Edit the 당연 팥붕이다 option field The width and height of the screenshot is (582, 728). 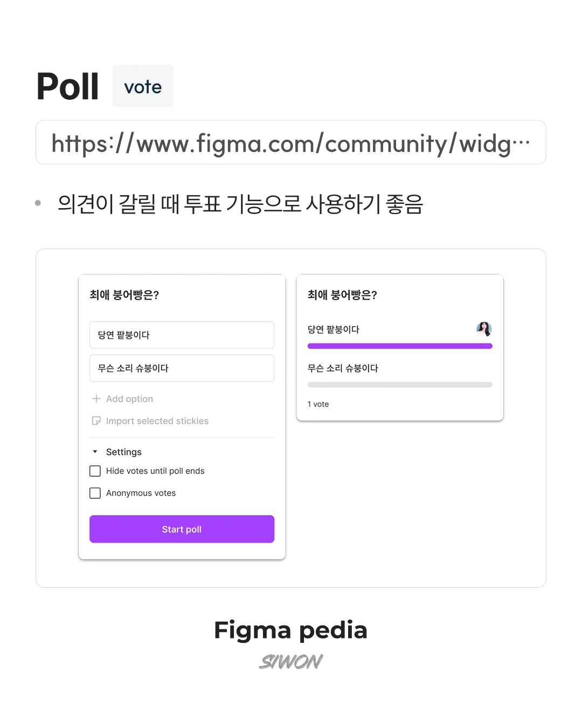182,335
